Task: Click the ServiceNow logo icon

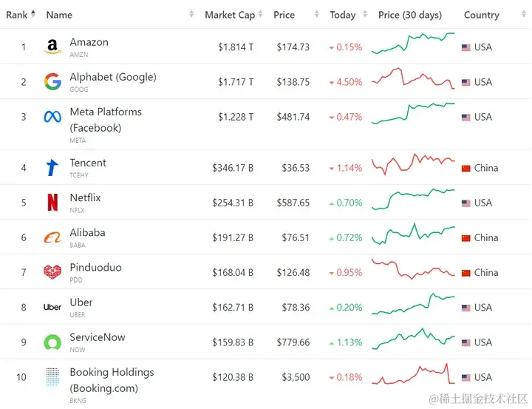Action: [x=52, y=342]
